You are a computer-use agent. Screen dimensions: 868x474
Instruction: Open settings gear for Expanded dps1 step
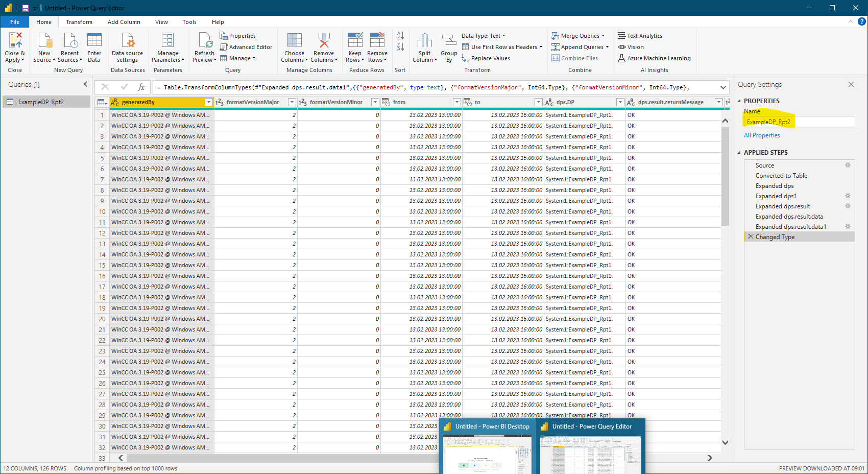848,196
